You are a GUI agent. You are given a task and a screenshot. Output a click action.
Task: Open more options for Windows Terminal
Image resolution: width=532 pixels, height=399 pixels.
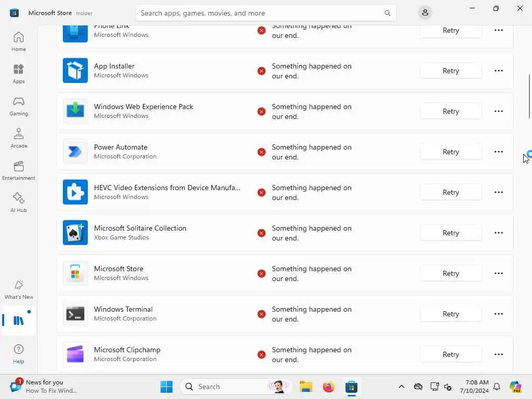pos(498,314)
